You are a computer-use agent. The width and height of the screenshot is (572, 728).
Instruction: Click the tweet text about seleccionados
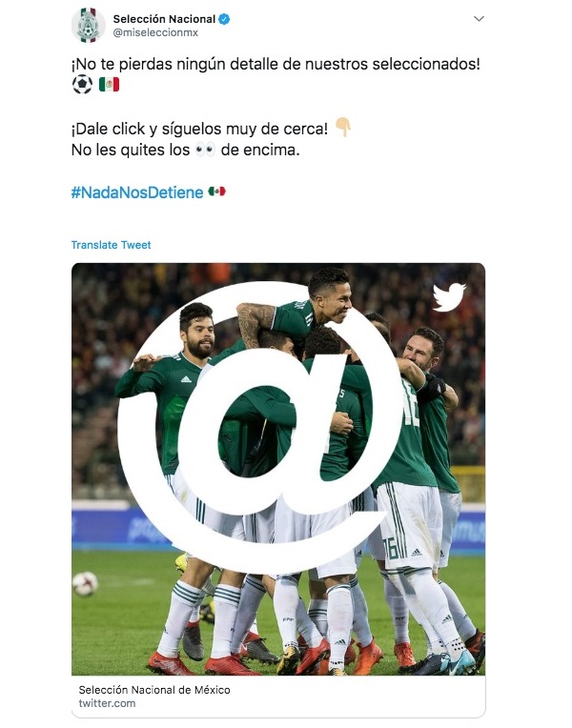point(276,64)
